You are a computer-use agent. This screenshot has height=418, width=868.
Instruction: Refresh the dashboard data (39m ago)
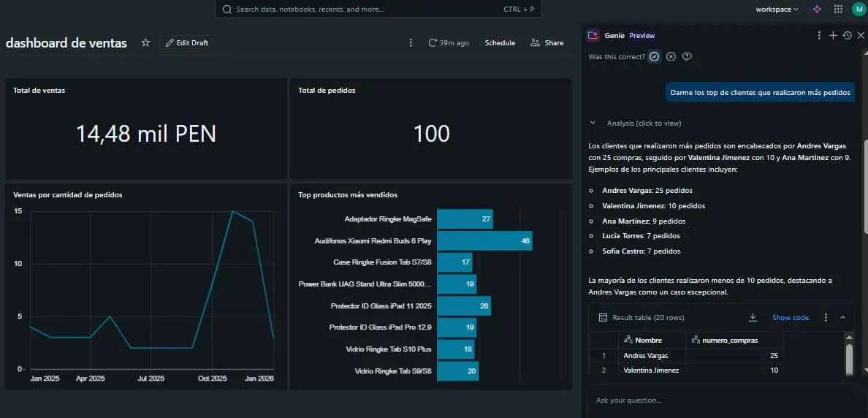tap(449, 42)
